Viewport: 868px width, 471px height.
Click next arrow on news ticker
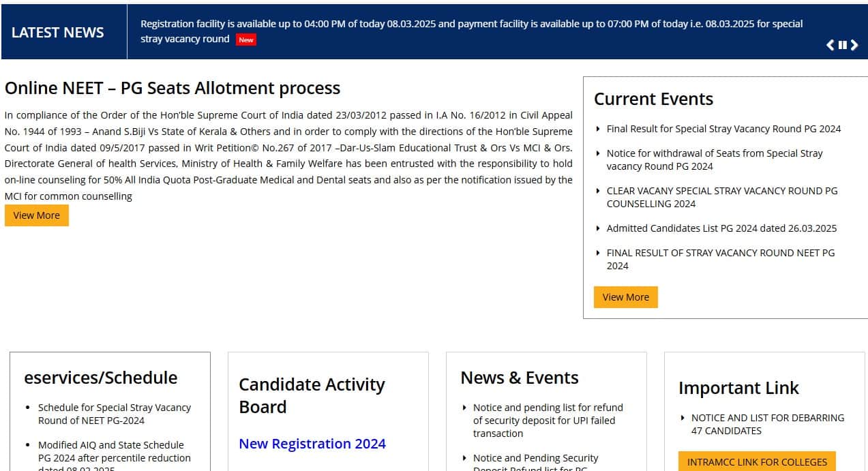tap(854, 44)
